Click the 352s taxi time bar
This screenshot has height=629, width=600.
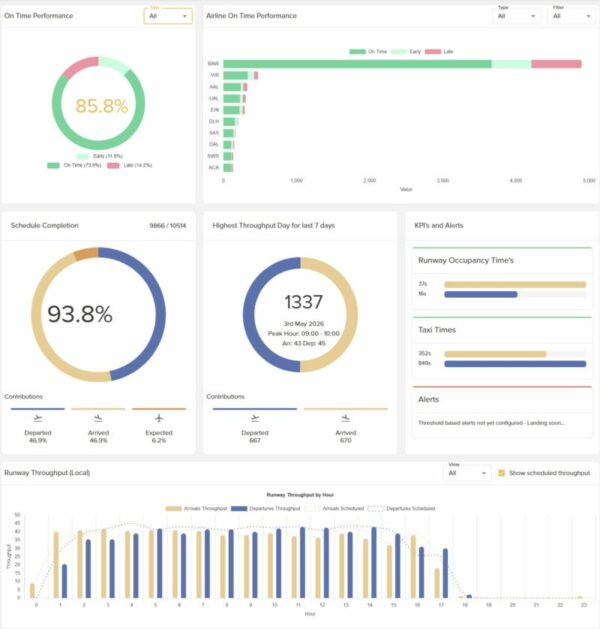[x=495, y=354]
